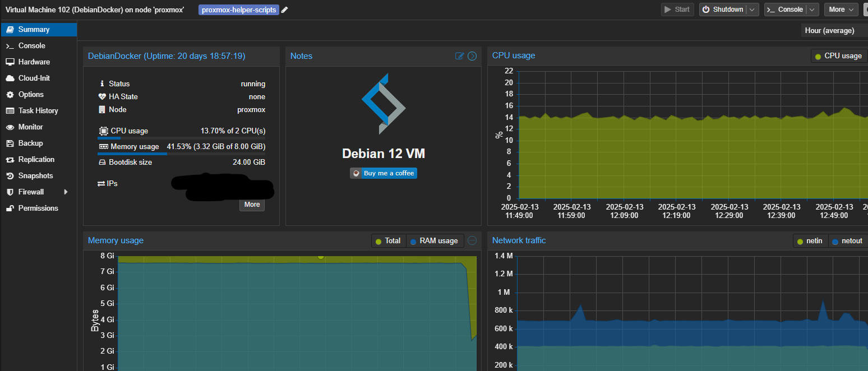This screenshot has width=868, height=371.
Task: Open the Console item in sidebar
Action: point(39,46)
